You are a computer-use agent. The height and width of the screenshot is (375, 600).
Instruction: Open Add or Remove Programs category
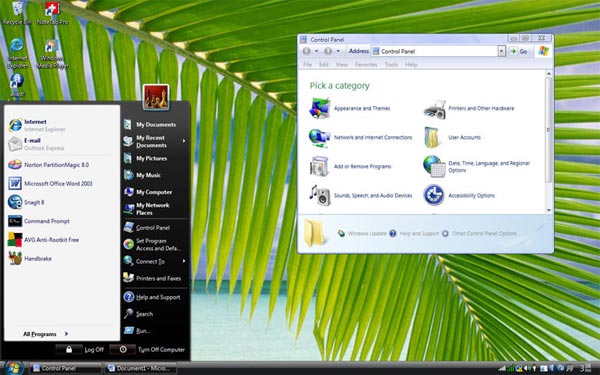point(350,166)
